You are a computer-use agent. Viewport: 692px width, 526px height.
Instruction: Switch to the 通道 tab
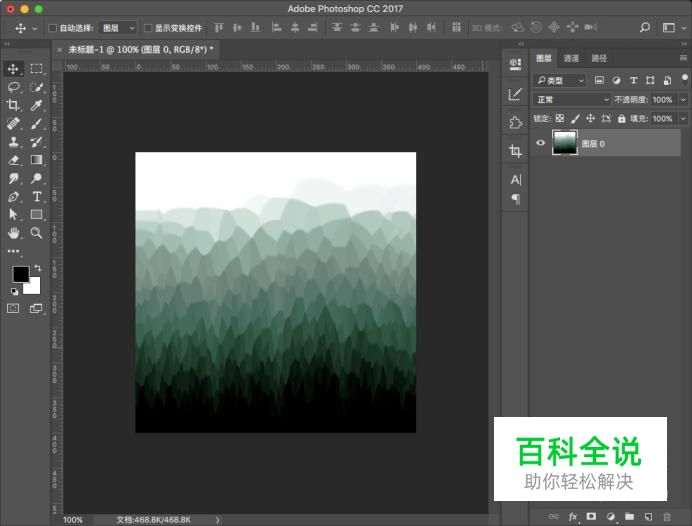[x=570, y=59]
